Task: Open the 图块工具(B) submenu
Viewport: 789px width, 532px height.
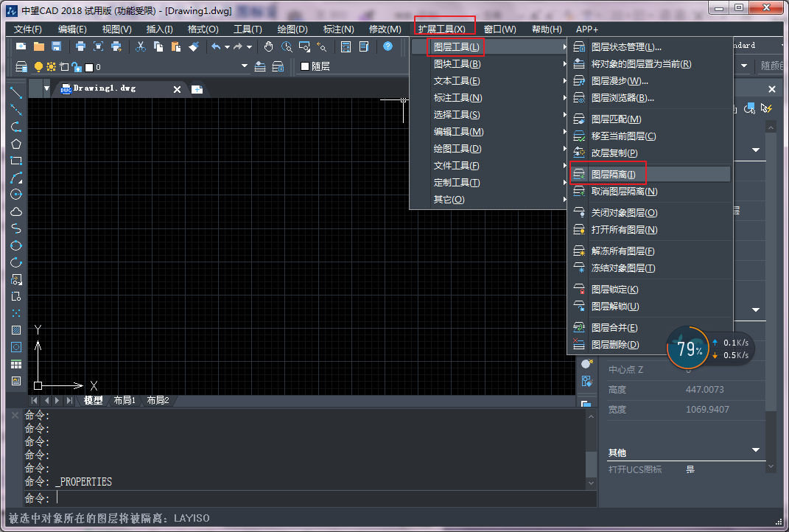Action: (457, 64)
